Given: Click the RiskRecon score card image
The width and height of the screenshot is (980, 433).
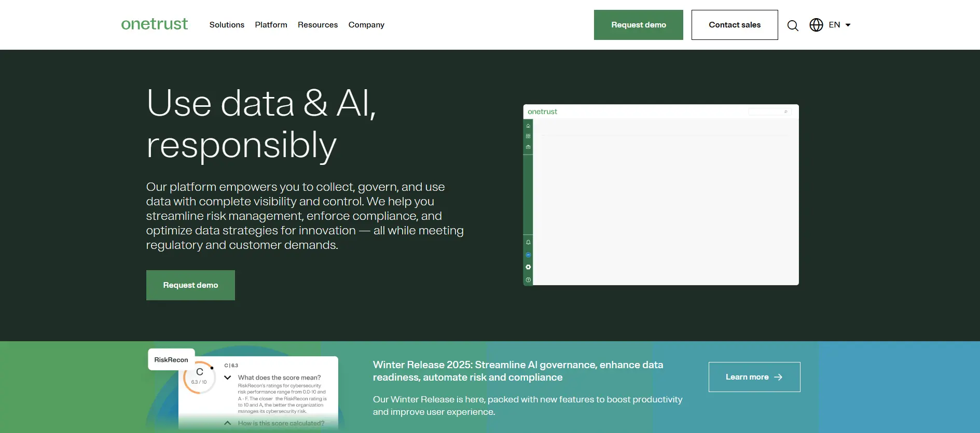Looking at the screenshot, I should (x=243, y=389).
